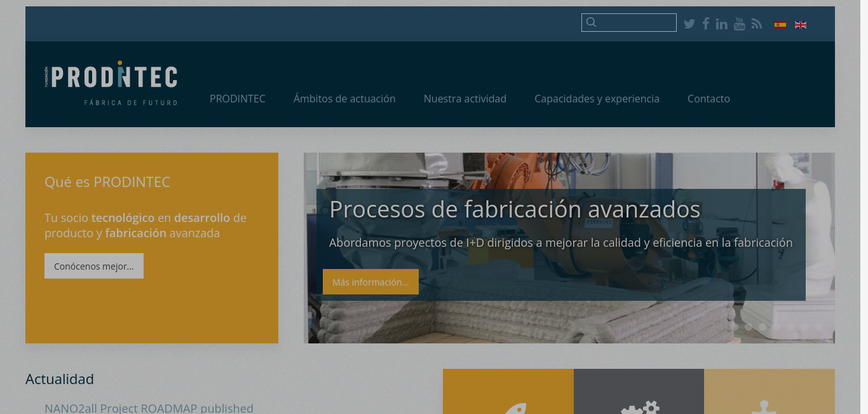Screen dimensions: 868x414
Task: Click the Más información... button
Action: (370, 282)
